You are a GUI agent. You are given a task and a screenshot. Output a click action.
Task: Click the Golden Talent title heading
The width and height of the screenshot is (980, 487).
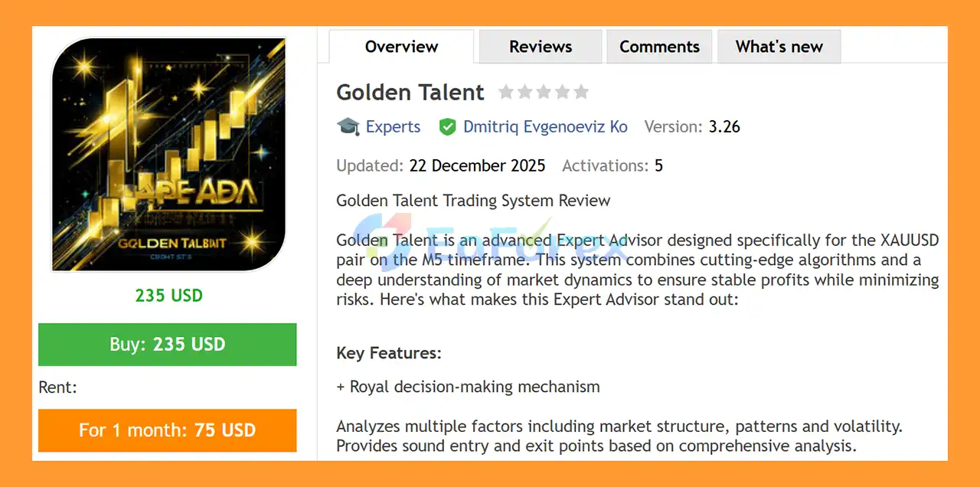(x=410, y=93)
